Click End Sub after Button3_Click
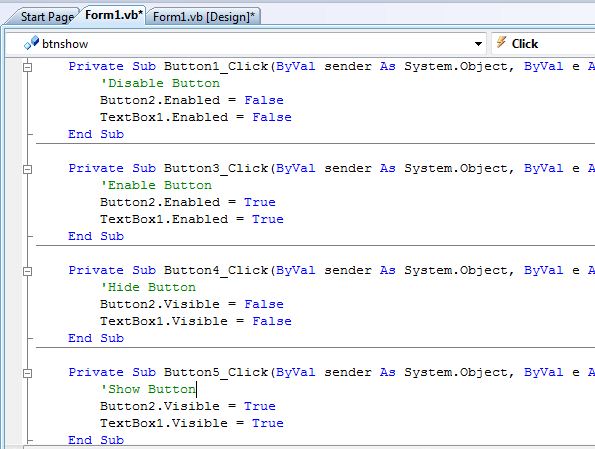595x449 pixels. coord(96,236)
